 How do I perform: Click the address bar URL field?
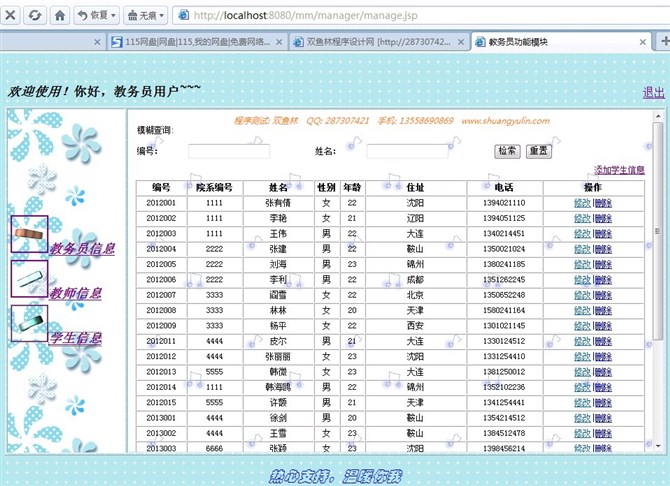[423, 15]
